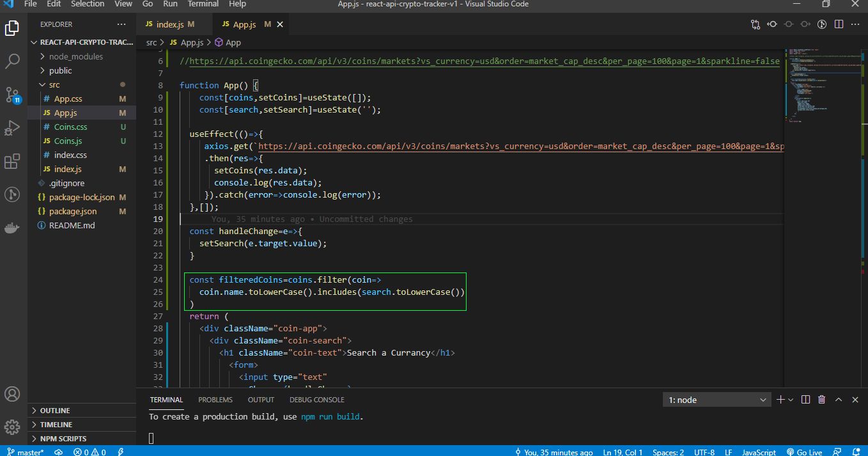Open the Terminal menu in menu bar
Viewport: 868px width, 456px height.
(203, 4)
